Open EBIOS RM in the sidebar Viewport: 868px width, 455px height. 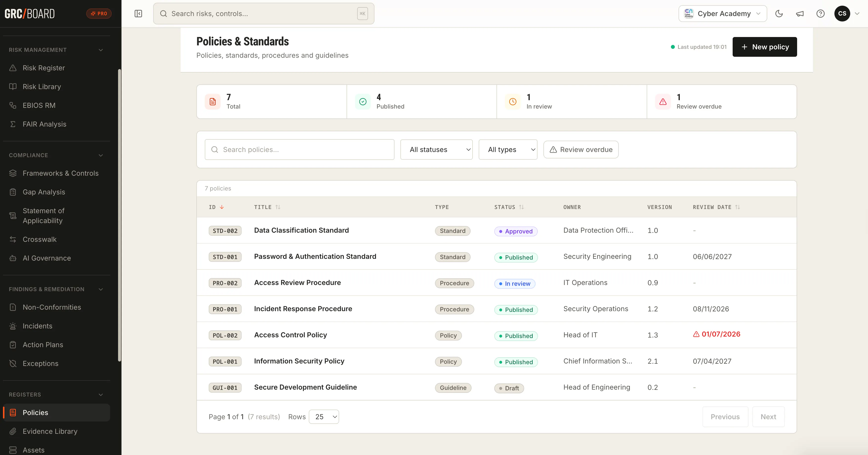tap(57, 105)
